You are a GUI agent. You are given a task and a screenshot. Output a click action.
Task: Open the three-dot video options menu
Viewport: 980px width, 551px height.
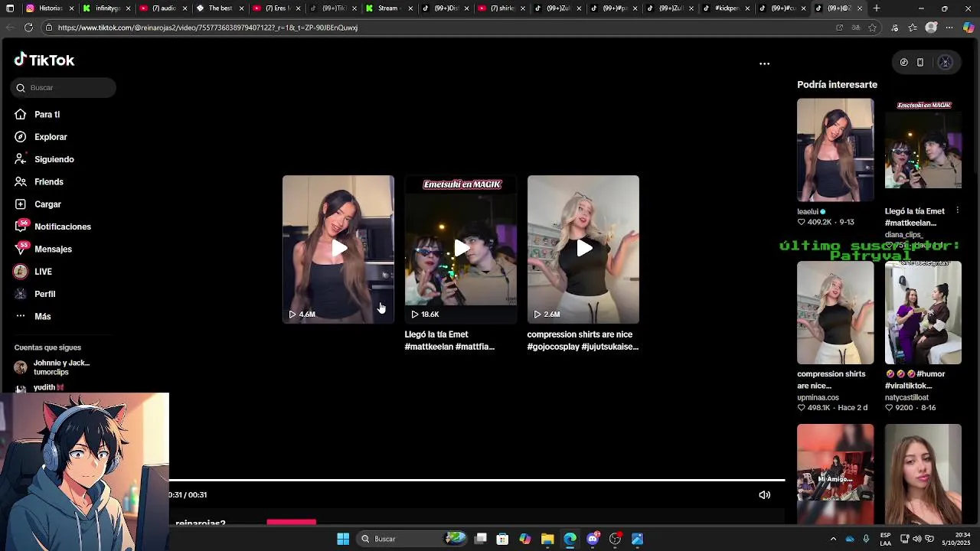click(x=764, y=64)
